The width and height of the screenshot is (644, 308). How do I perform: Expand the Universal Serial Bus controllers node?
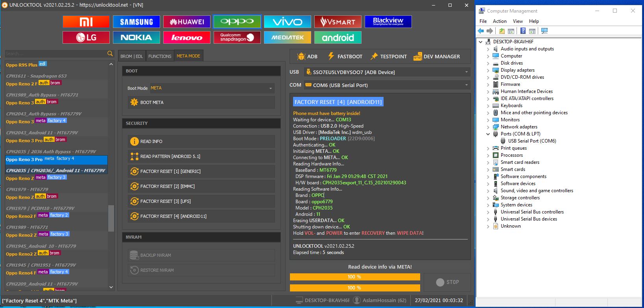[x=488, y=212]
